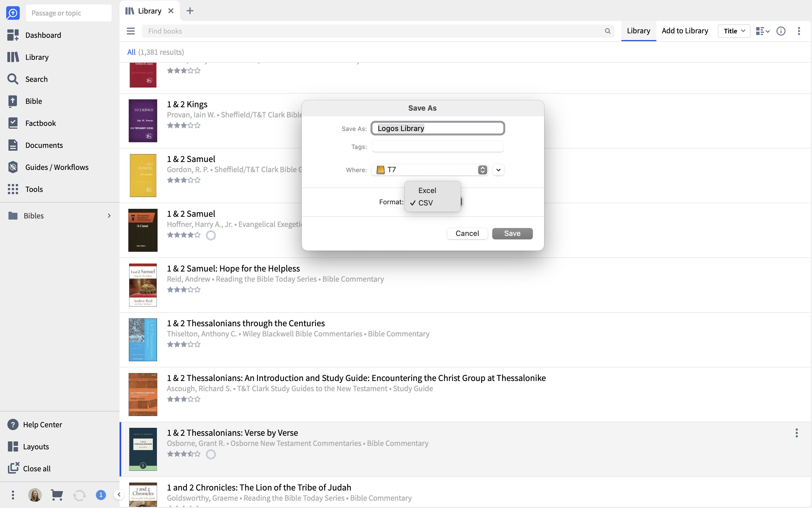Open Documents in the sidebar
Screen dimensions: 812x508
point(35,145)
